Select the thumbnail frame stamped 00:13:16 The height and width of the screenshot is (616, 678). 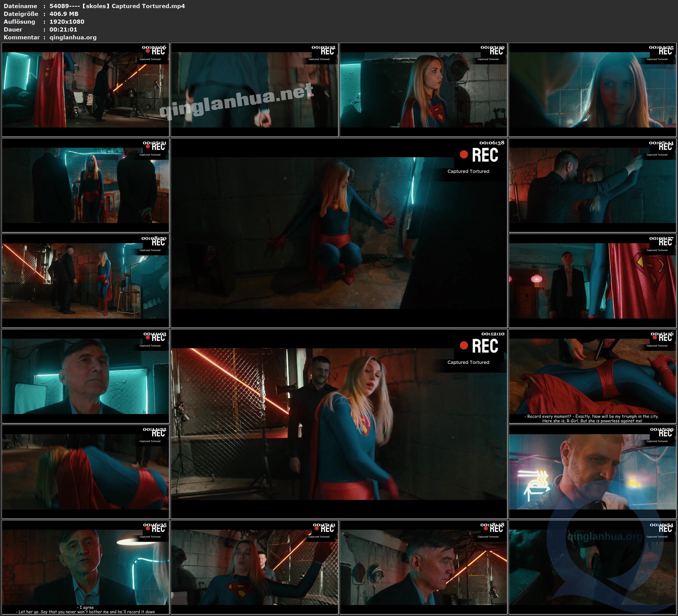pos(593,376)
